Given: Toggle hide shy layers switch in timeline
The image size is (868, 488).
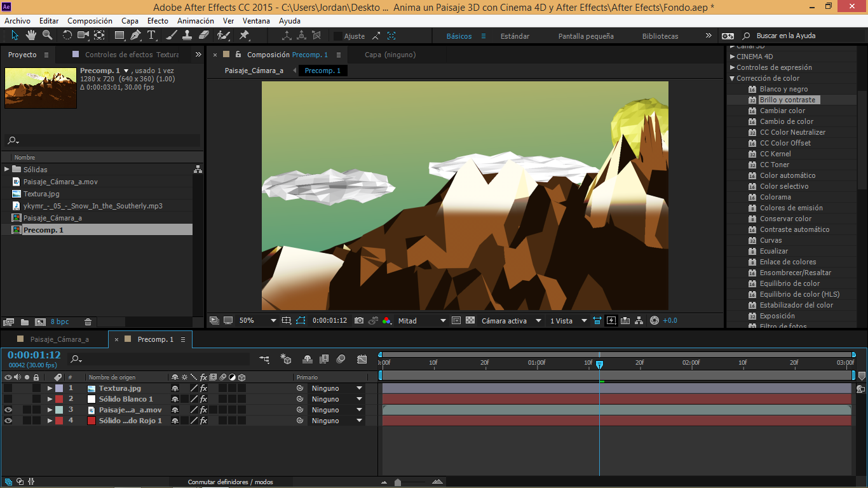Looking at the screenshot, I should pyautogui.click(x=308, y=360).
